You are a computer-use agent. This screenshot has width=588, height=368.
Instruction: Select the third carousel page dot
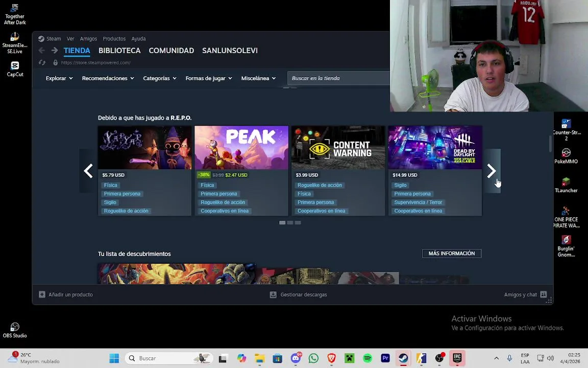coord(298,223)
